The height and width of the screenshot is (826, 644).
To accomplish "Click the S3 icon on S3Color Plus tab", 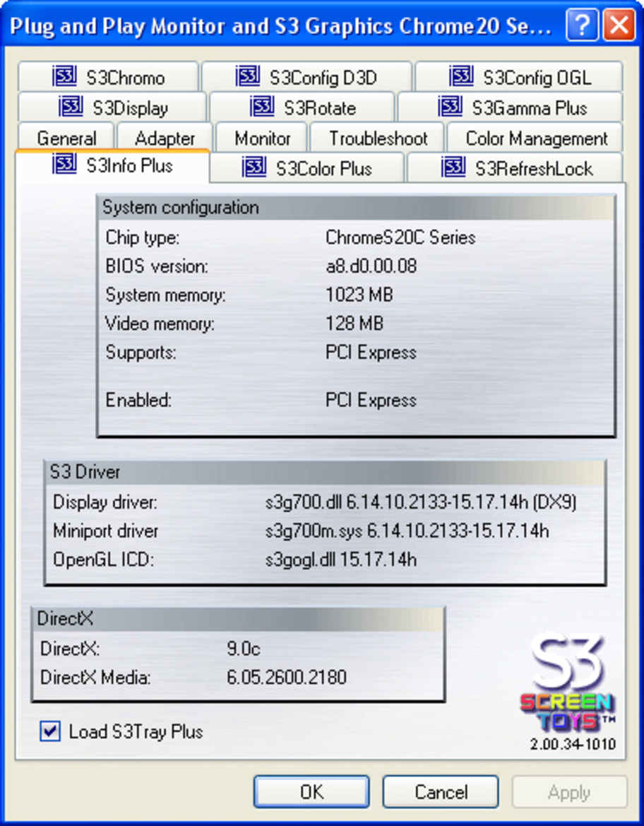I will pyautogui.click(x=254, y=167).
